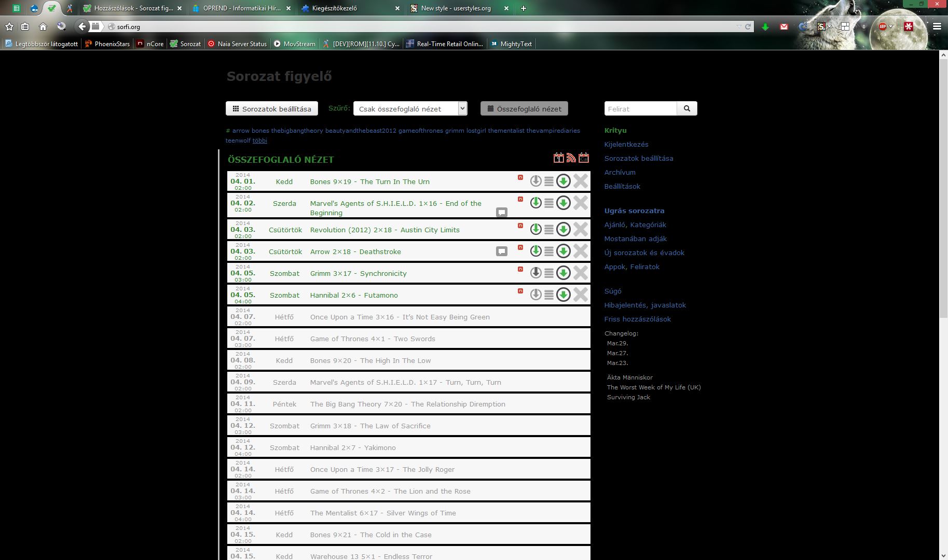
Task: Open the Surviving Jack link
Action: pyautogui.click(x=628, y=397)
